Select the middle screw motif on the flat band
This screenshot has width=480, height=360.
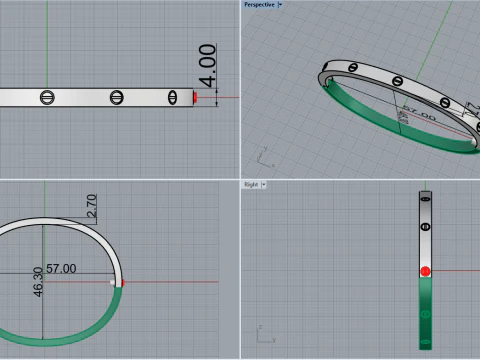pos(117,98)
